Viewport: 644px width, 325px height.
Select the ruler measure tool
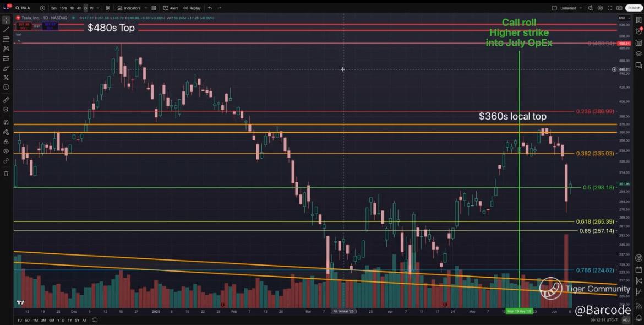[6, 100]
